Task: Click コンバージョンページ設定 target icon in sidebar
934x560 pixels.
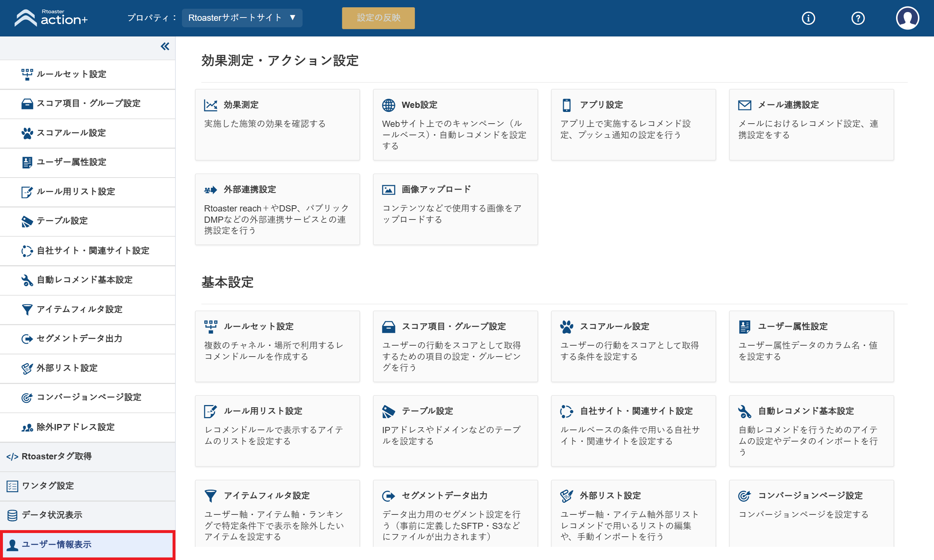Action: [x=27, y=398]
